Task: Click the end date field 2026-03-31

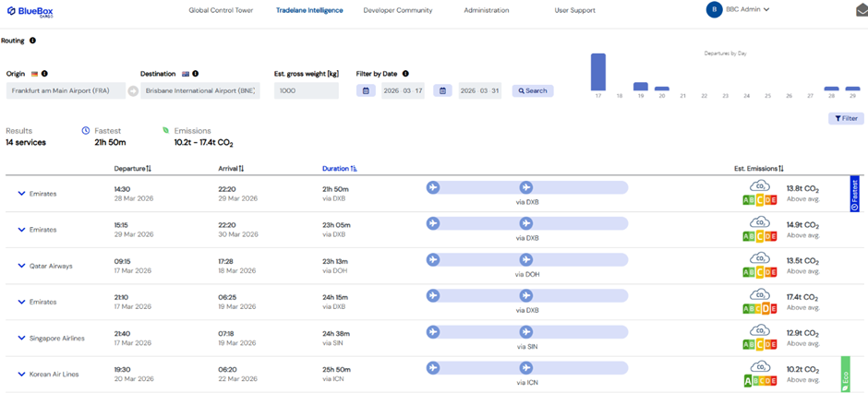Action: coord(480,90)
